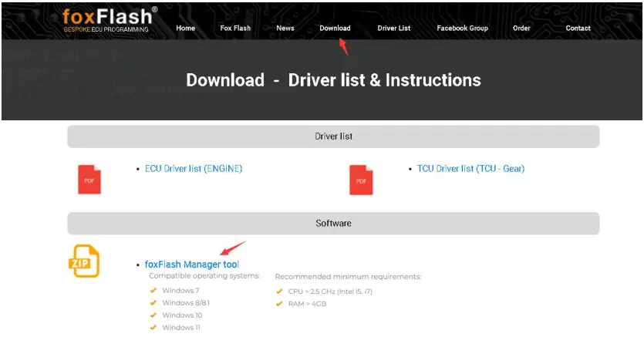Select the Windows 8/8.1 list entry
Screen dimensions: 644x337
[x=186, y=302]
